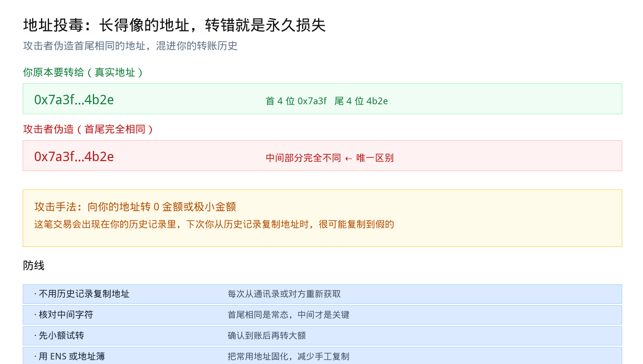Click the text '把常用地址固化，减少手工复制'
643x364 pixels.
pos(289,356)
